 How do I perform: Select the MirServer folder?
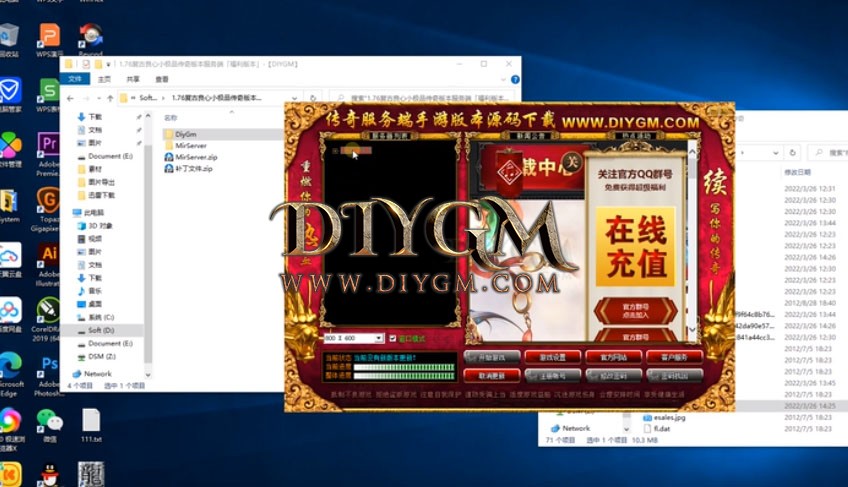pyautogui.click(x=185, y=146)
